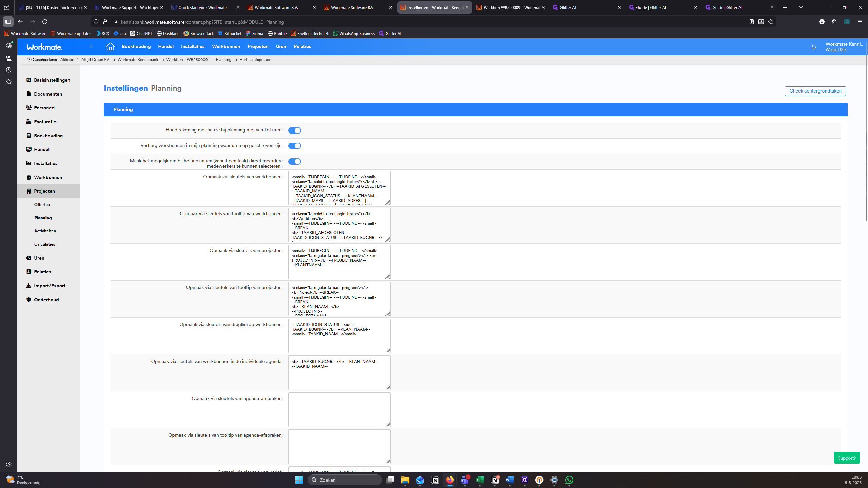Collapse the menu with the left chevron
Image resolution: width=868 pixels, height=488 pixels.
click(91, 46)
